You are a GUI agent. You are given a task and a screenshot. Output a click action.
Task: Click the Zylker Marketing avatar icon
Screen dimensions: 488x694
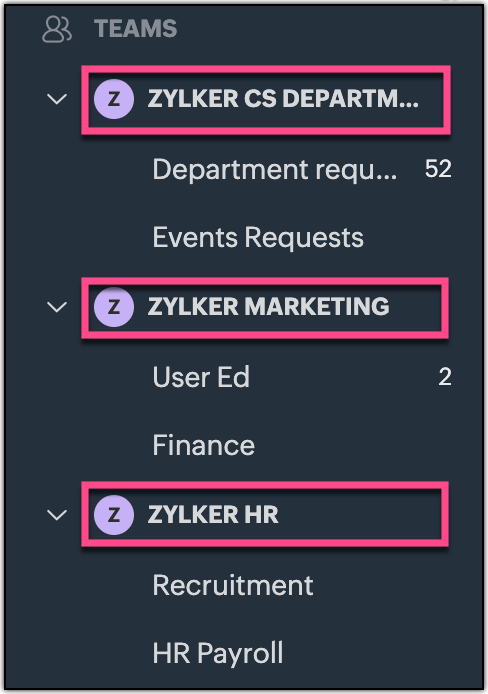(x=114, y=307)
